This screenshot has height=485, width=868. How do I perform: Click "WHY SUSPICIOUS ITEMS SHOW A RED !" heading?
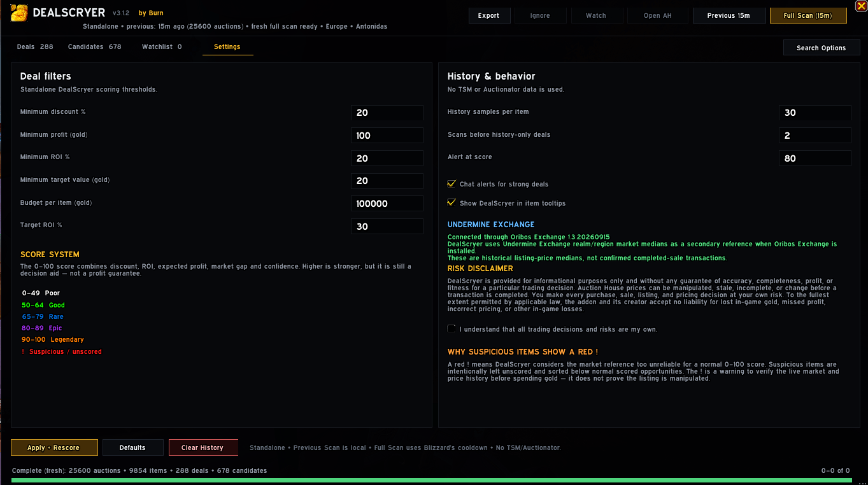[x=523, y=352]
